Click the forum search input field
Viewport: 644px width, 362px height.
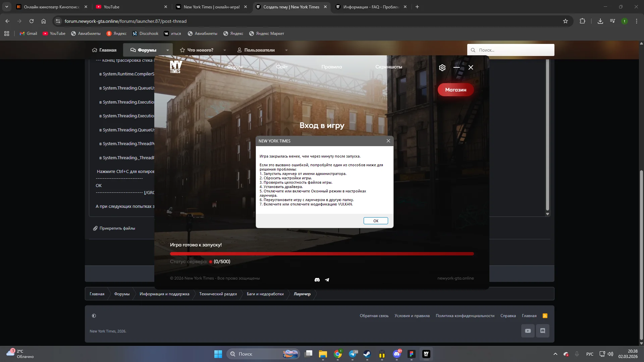[513, 50]
